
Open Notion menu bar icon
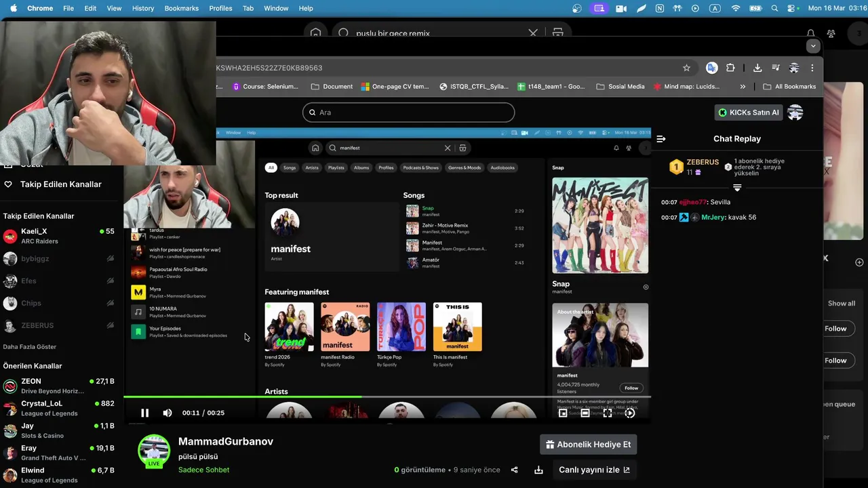[660, 8]
